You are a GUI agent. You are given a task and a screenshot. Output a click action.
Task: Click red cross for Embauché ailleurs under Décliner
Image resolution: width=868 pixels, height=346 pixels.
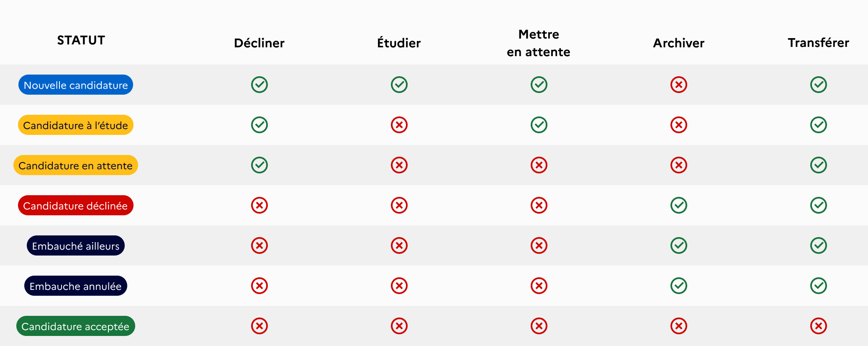pos(259,245)
